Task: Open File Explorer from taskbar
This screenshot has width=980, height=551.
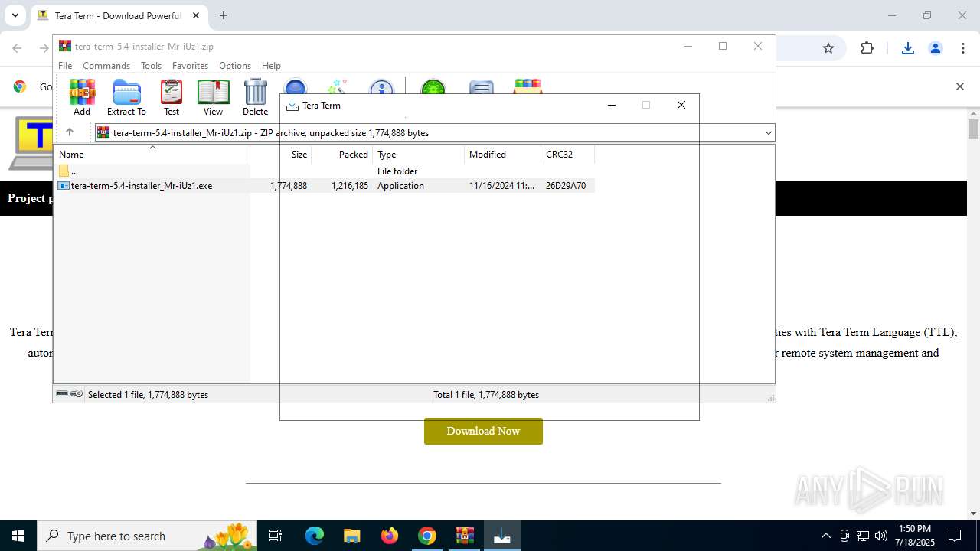Action: tap(351, 536)
